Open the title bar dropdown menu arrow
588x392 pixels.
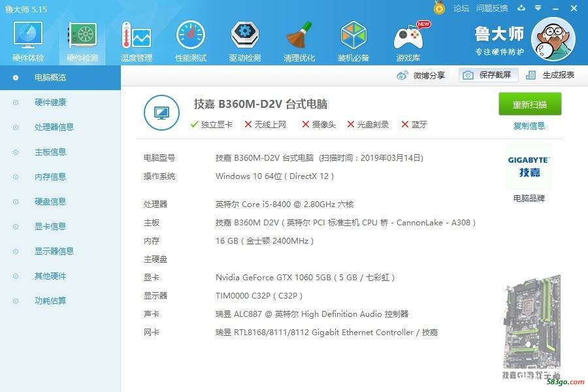pyautogui.click(x=538, y=8)
